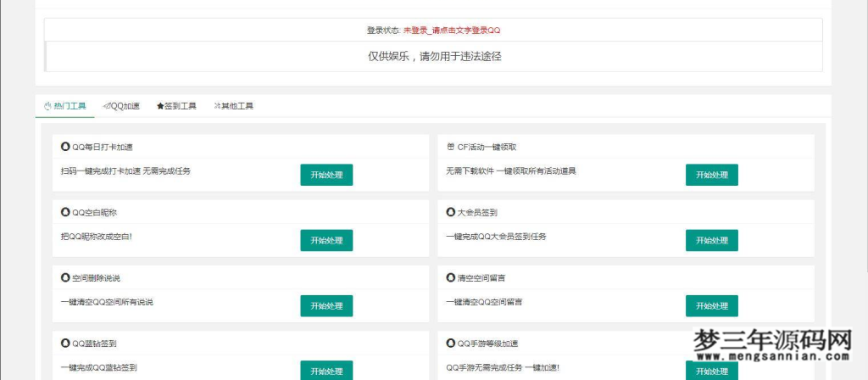Click description 把QQ昵称改成空白!

(x=97, y=237)
